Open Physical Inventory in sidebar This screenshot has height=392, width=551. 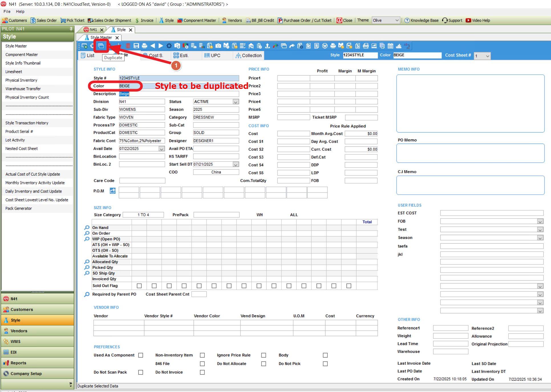pos(21,80)
